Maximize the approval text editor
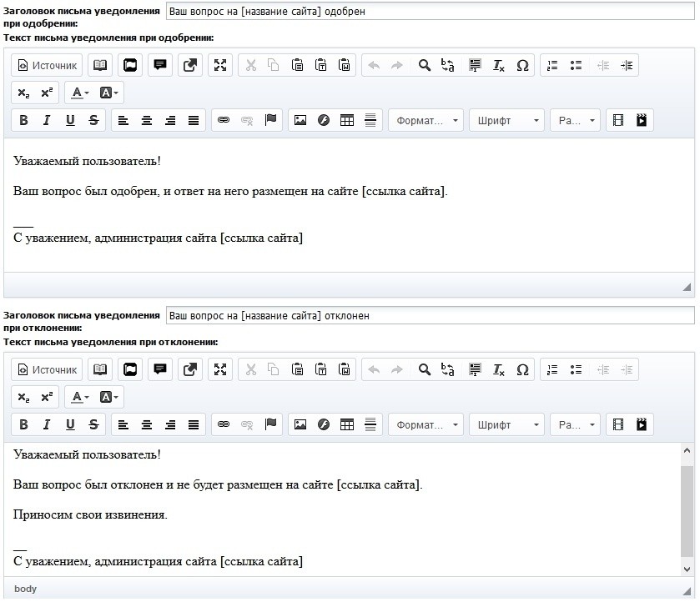Screen dimensions: 700x602 (219, 65)
